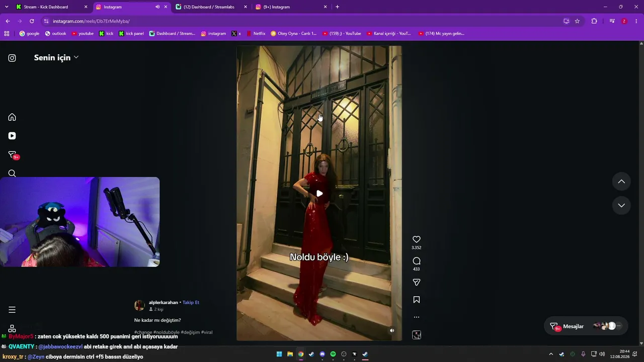Switch to '(9+) Instagram' tab
The height and width of the screenshot is (362, 644).
click(291, 7)
